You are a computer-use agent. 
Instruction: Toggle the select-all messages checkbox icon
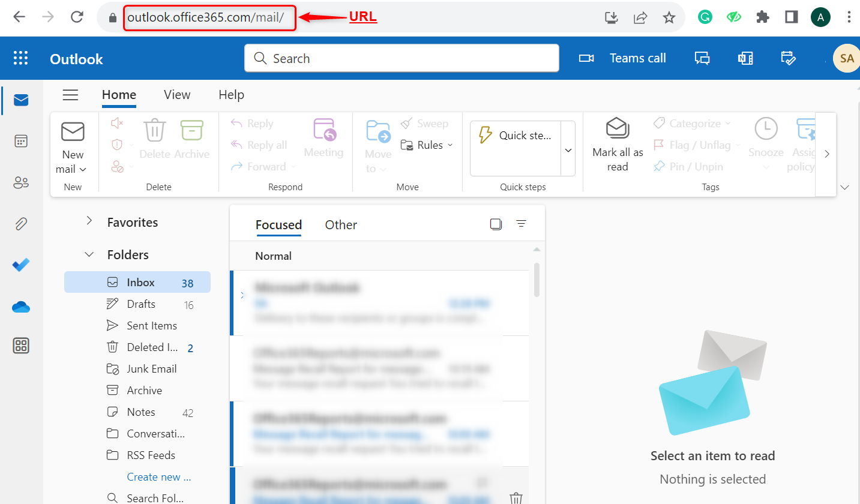[496, 224]
